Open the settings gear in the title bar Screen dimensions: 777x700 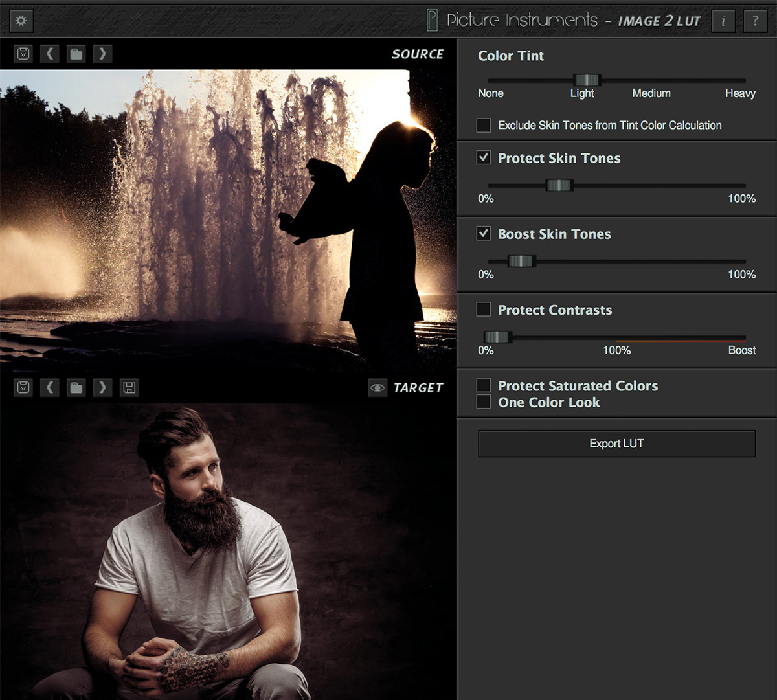(21, 21)
